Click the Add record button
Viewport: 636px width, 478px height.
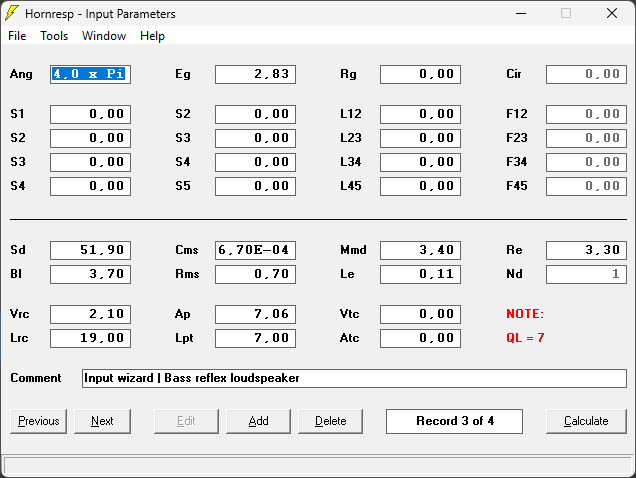(258, 421)
